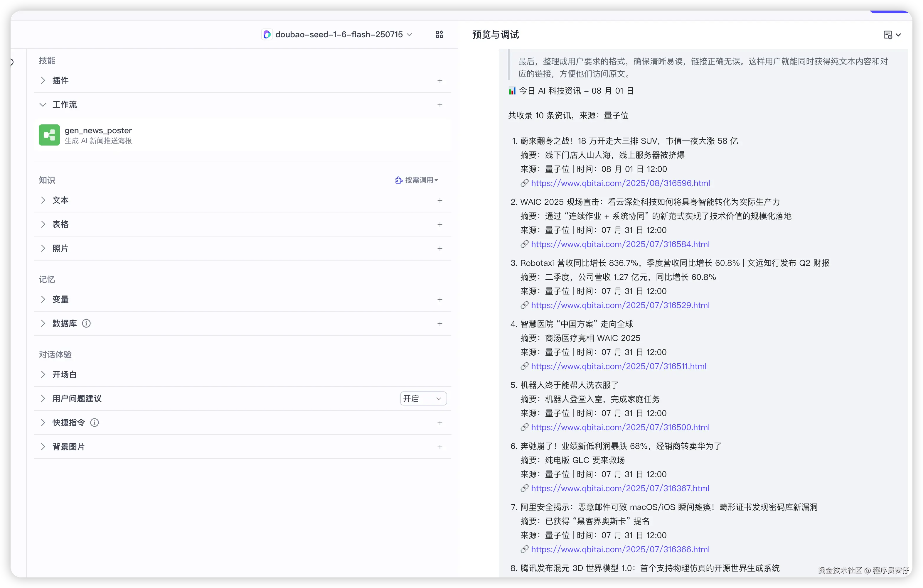
Task: Expand the 文本 knowledge section
Action: coord(43,200)
